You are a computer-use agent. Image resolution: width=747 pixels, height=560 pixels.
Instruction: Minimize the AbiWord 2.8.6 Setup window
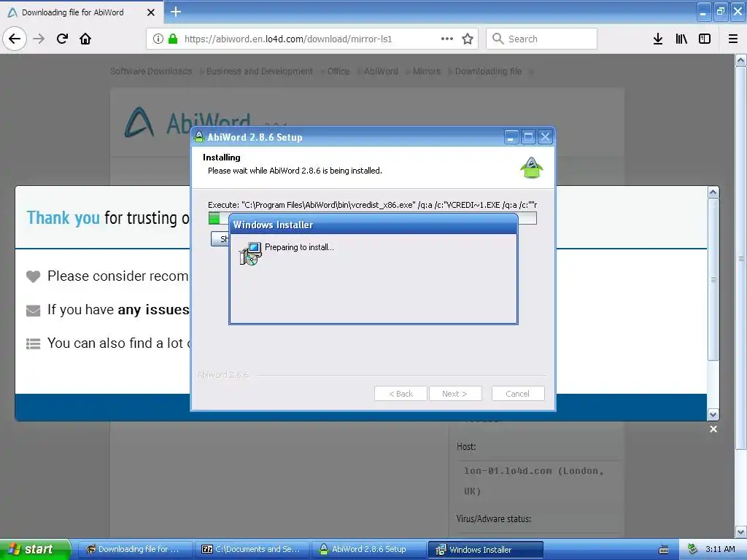click(x=511, y=137)
